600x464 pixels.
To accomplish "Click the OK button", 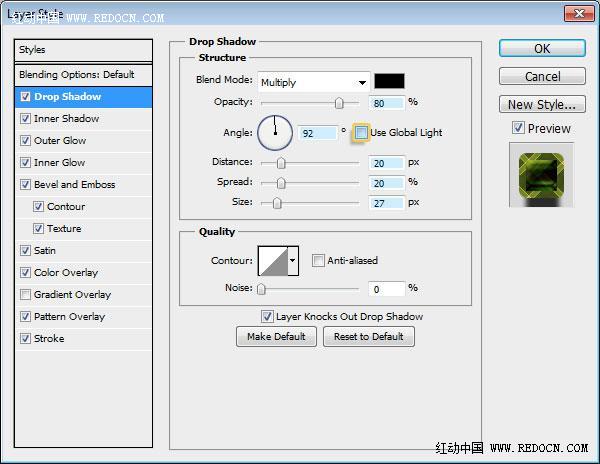I will pos(542,49).
